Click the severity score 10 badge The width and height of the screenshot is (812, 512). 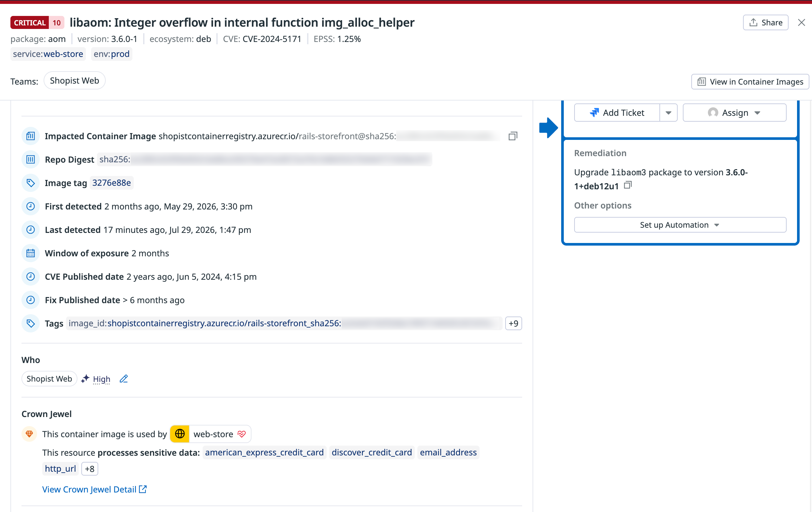point(57,22)
